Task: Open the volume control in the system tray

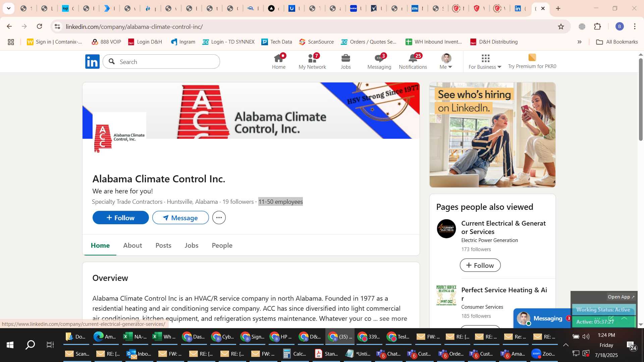Action: (x=586, y=337)
